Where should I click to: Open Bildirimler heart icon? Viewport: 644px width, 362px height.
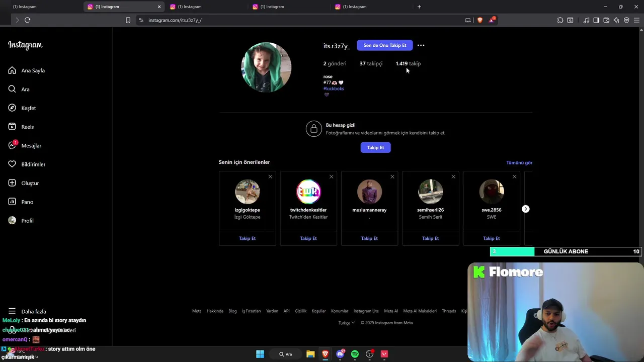pyautogui.click(x=12, y=164)
